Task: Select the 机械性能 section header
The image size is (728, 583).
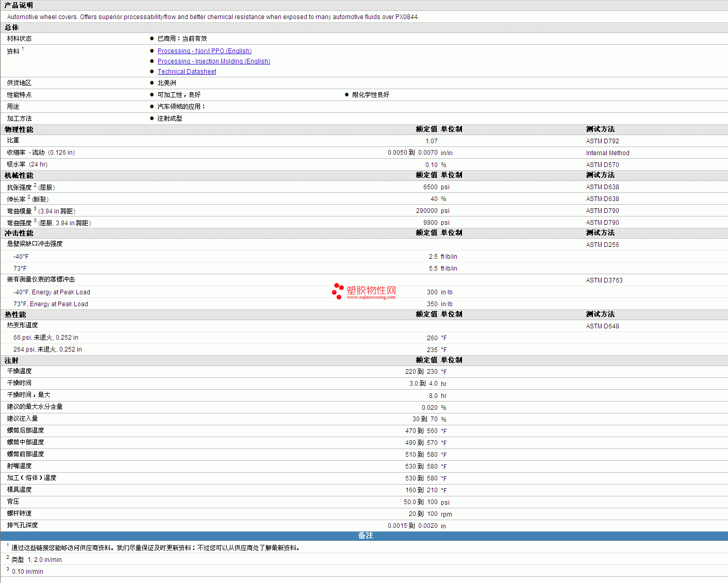Action: tap(19, 176)
